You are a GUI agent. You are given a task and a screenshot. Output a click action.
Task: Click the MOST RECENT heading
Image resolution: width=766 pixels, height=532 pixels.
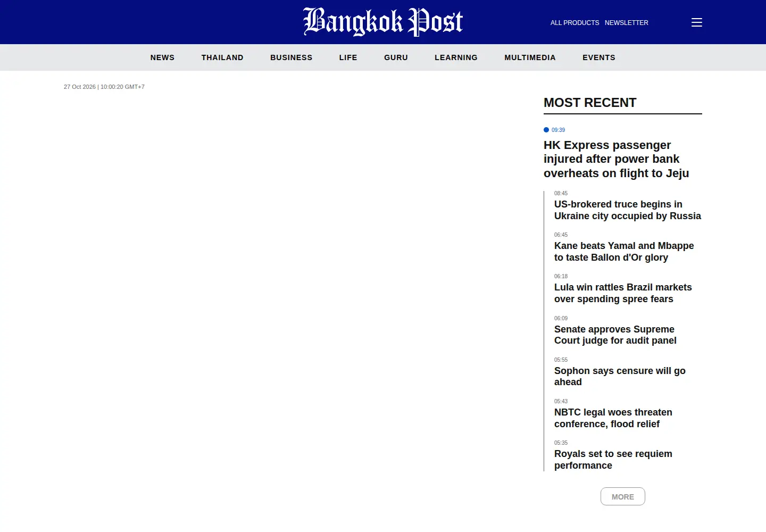pos(590,103)
